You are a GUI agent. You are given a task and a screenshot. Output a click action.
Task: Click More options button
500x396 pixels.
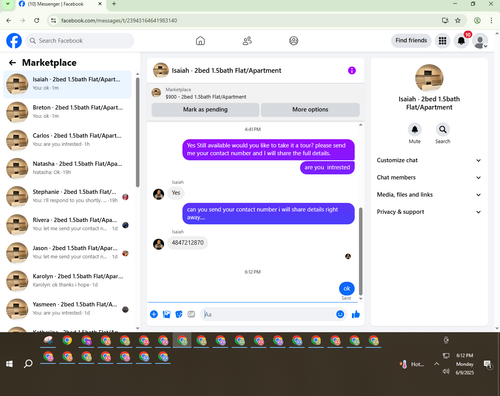point(310,110)
